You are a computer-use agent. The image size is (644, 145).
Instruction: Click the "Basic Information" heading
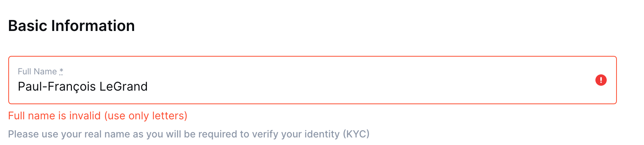pyautogui.click(x=72, y=26)
